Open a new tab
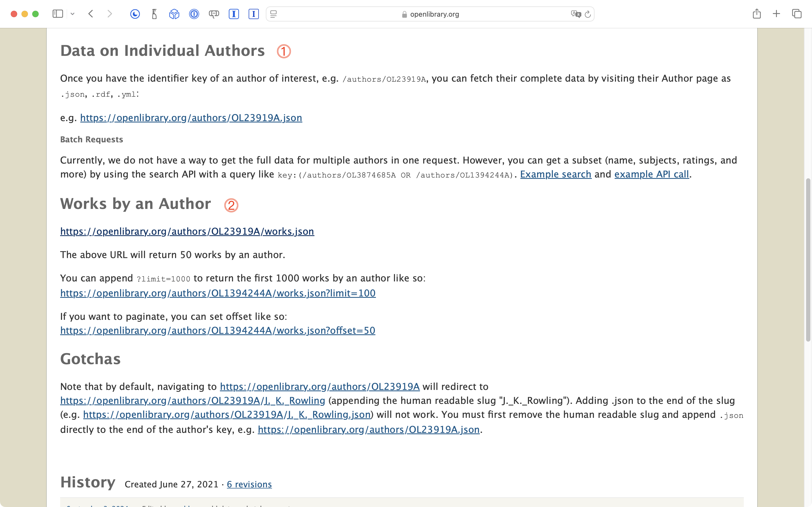The width and height of the screenshot is (812, 507). pos(776,14)
